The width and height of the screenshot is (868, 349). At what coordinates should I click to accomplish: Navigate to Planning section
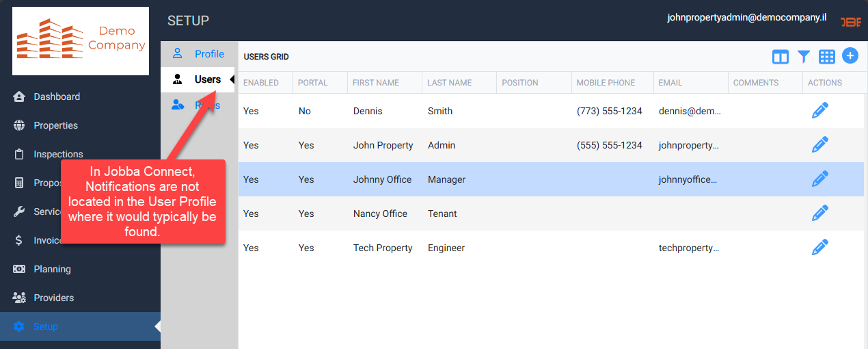click(52, 269)
